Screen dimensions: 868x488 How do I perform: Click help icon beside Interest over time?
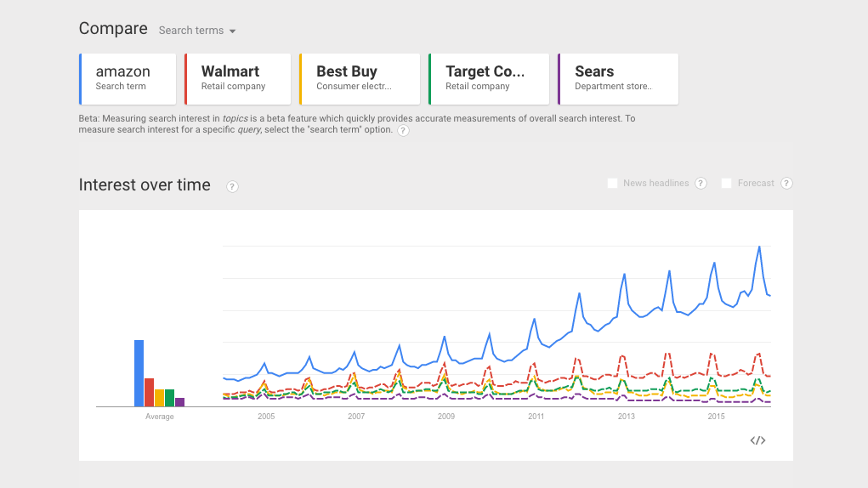tap(232, 186)
